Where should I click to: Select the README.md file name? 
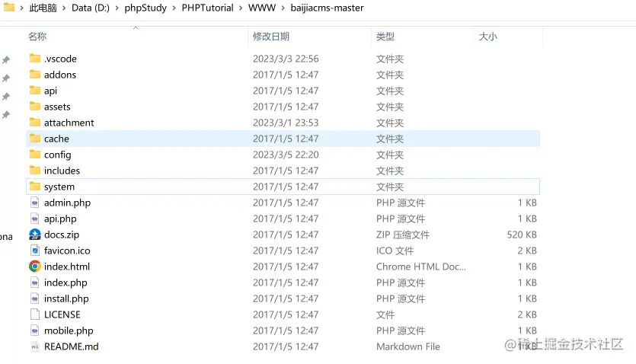click(x=72, y=346)
